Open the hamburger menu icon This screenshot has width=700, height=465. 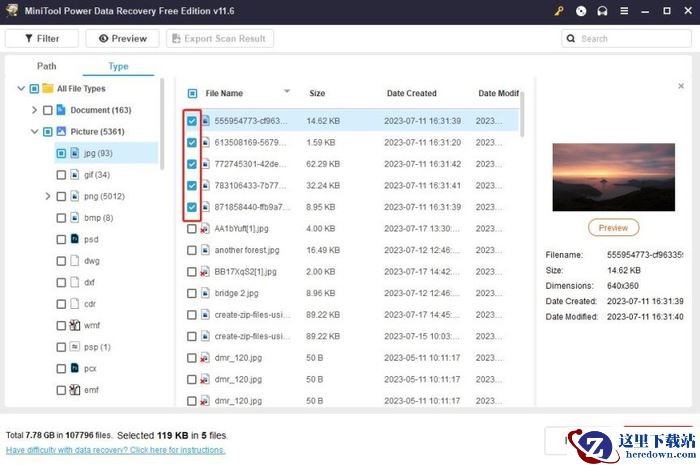(x=624, y=11)
